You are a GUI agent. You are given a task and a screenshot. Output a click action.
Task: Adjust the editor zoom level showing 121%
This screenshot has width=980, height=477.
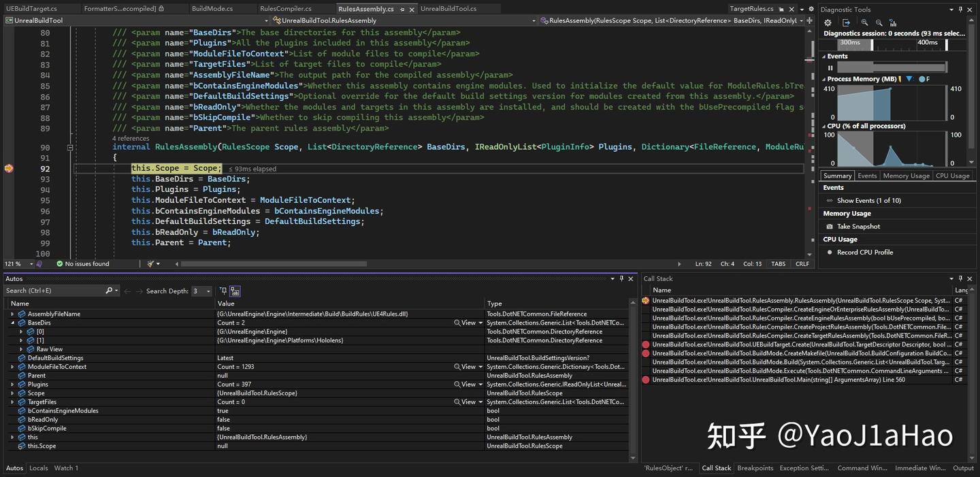point(14,263)
